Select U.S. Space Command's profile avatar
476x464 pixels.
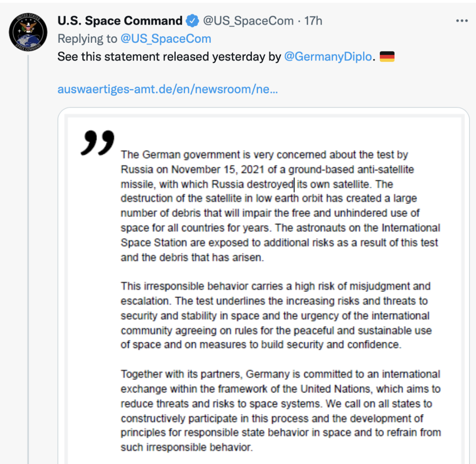27,32
